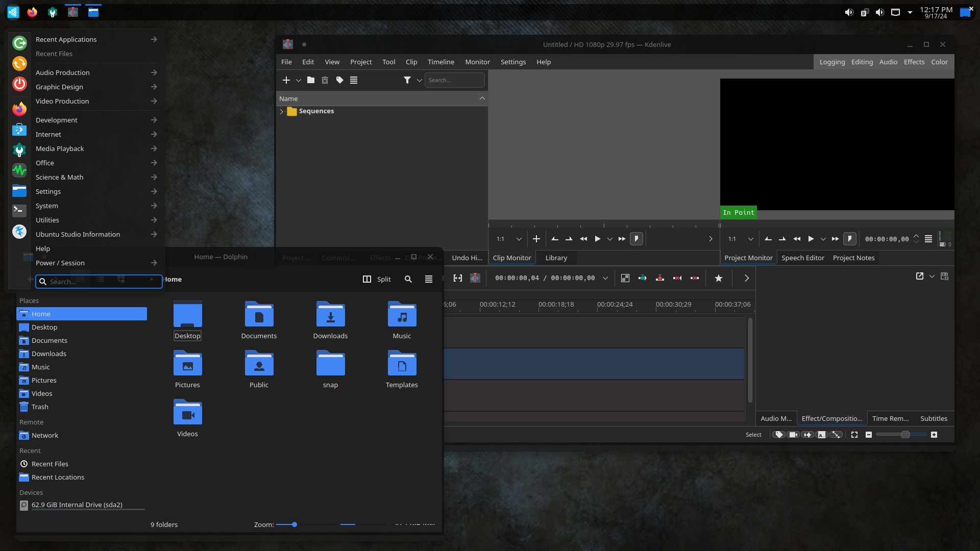The width and height of the screenshot is (980, 551).
Task: Click the Mix Clips compositing icon in timeline toolbar
Action: coord(625,278)
